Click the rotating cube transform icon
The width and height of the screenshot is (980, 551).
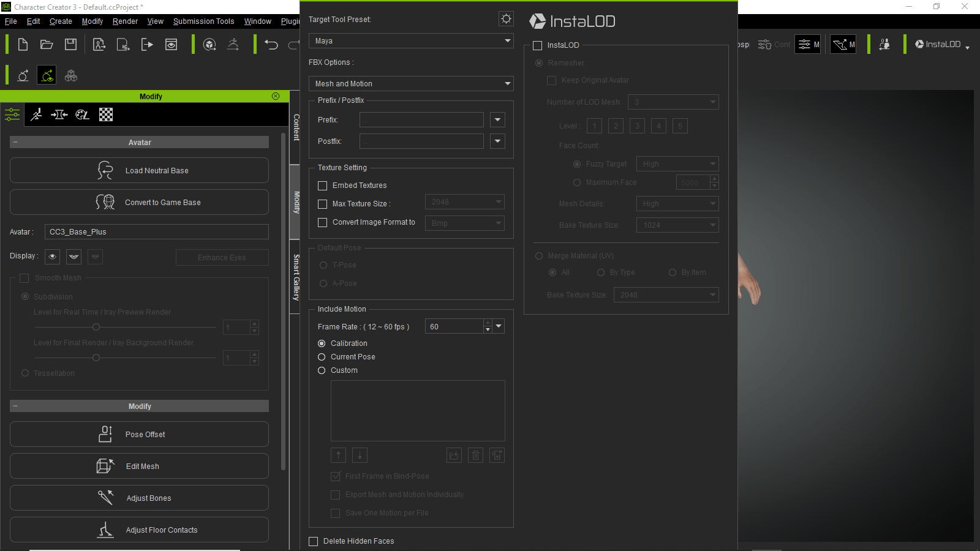209,45
